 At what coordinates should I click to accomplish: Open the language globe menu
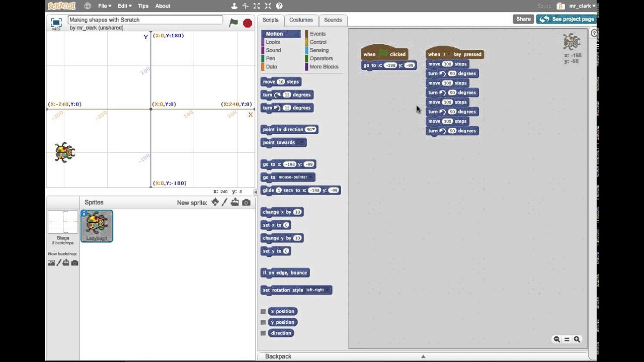tap(88, 6)
